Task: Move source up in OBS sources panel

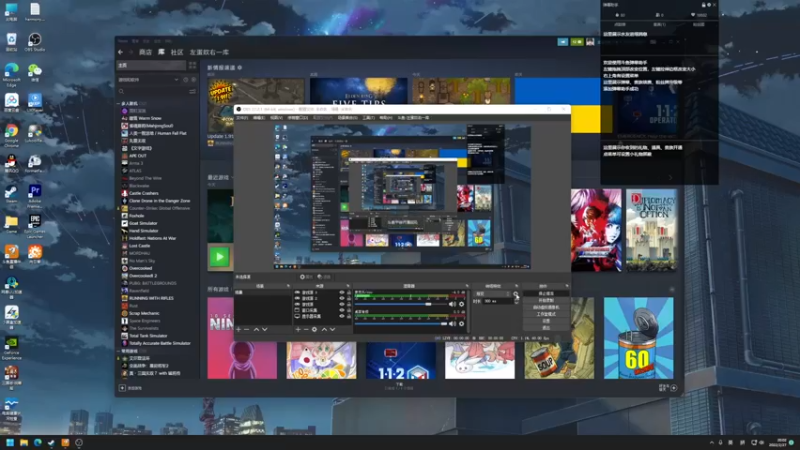Action: point(324,330)
